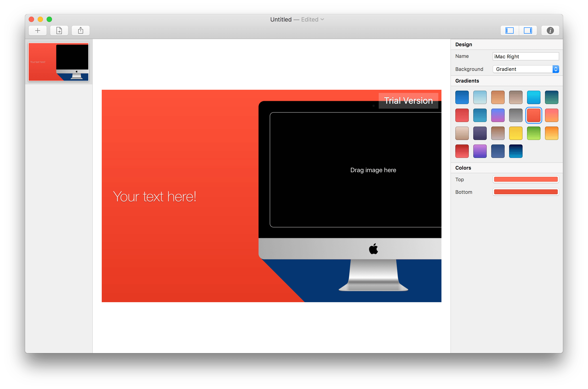
Task: Select the highlighted red-orange gradient swatch
Action: coord(534,115)
